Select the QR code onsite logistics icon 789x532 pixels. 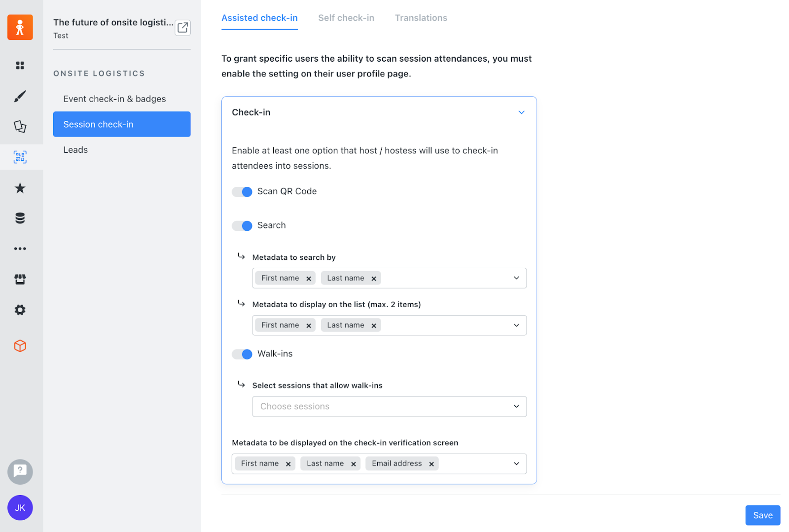pyautogui.click(x=20, y=157)
